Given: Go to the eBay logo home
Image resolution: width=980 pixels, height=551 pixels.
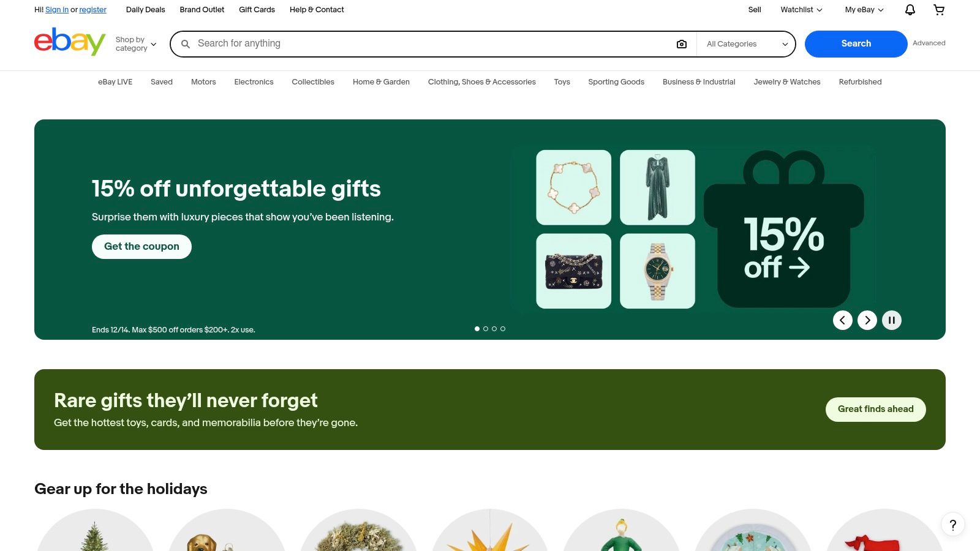Looking at the screenshot, I should 70,42.
